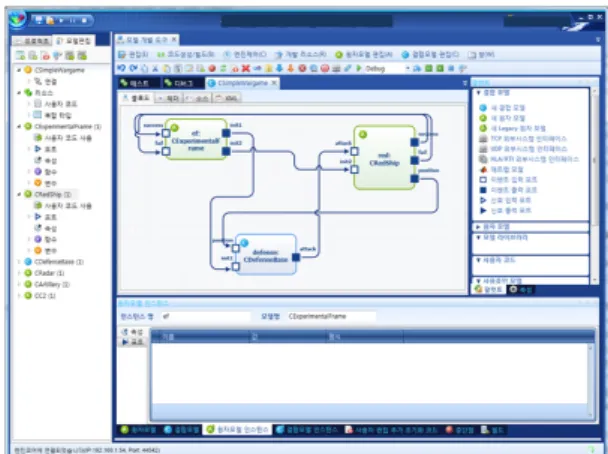This screenshot has height=454, width=608.
Task: Select the red CRedShip block on canvas
Action: click(x=384, y=157)
